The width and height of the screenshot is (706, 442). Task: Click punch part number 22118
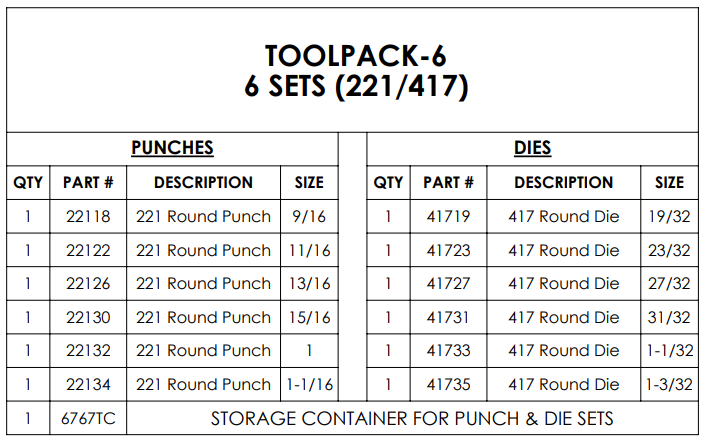[88, 216]
